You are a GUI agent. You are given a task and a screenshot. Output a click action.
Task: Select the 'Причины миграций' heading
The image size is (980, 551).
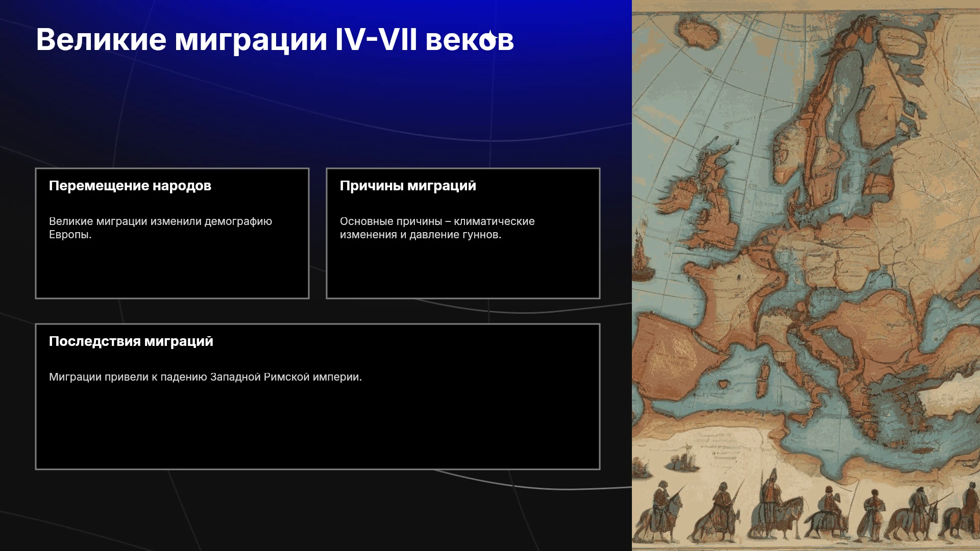pos(408,186)
